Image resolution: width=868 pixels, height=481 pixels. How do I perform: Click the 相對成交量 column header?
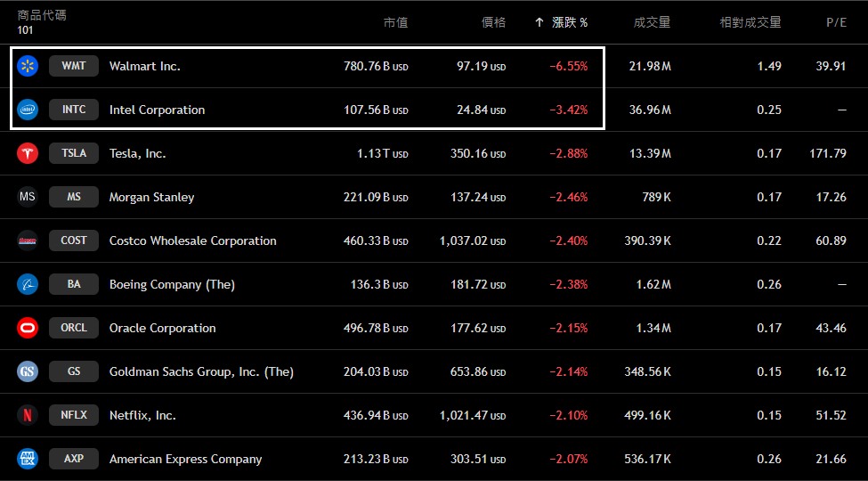[x=750, y=22]
